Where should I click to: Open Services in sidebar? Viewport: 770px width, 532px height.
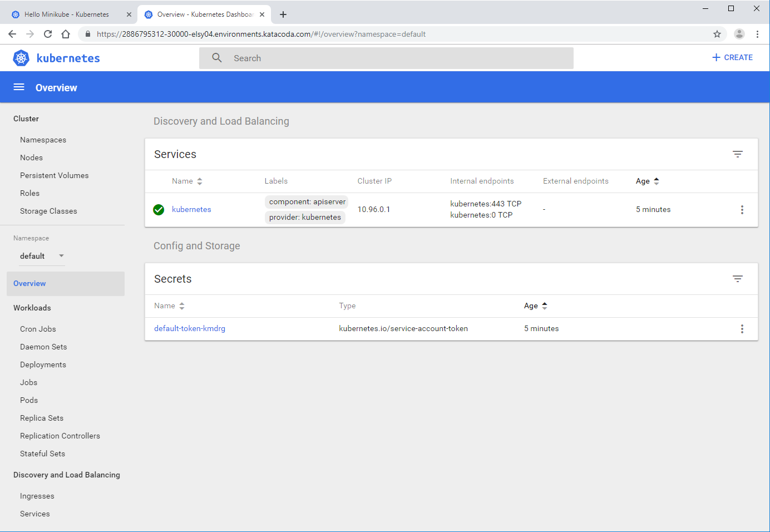[35, 514]
